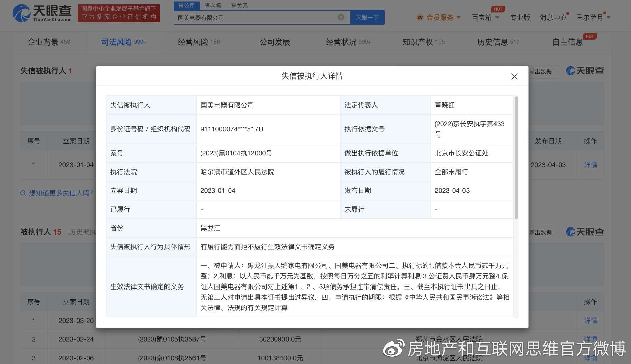Click the 黑龙江 province value
Image resolution: width=631 pixels, height=364 pixels.
(210, 228)
